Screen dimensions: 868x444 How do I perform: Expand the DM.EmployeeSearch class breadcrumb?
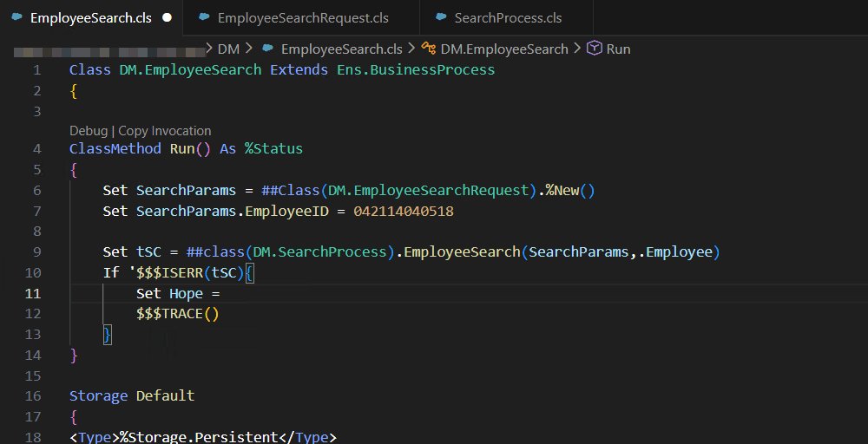(x=504, y=49)
